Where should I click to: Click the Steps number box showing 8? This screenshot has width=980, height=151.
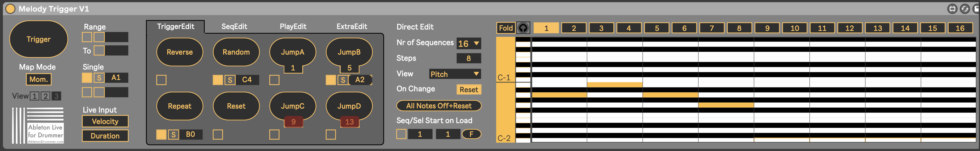[468, 59]
